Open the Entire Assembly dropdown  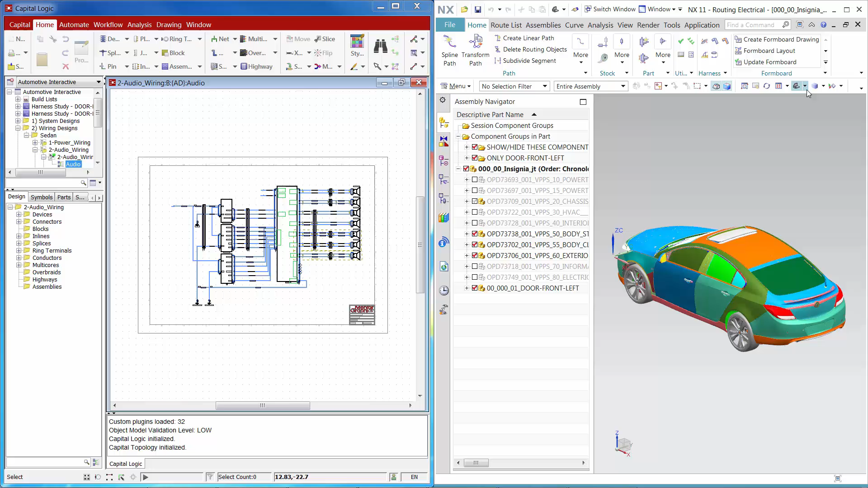click(590, 86)
